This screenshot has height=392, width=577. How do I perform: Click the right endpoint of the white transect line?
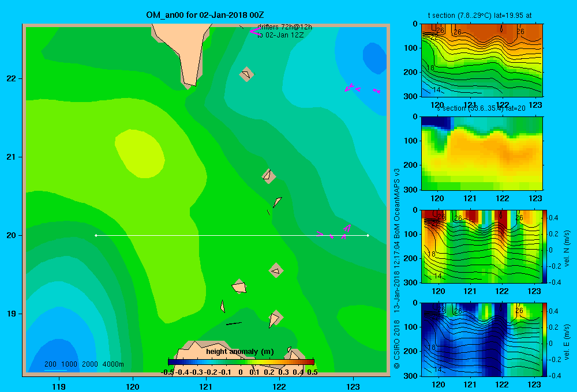coord(368,235)
